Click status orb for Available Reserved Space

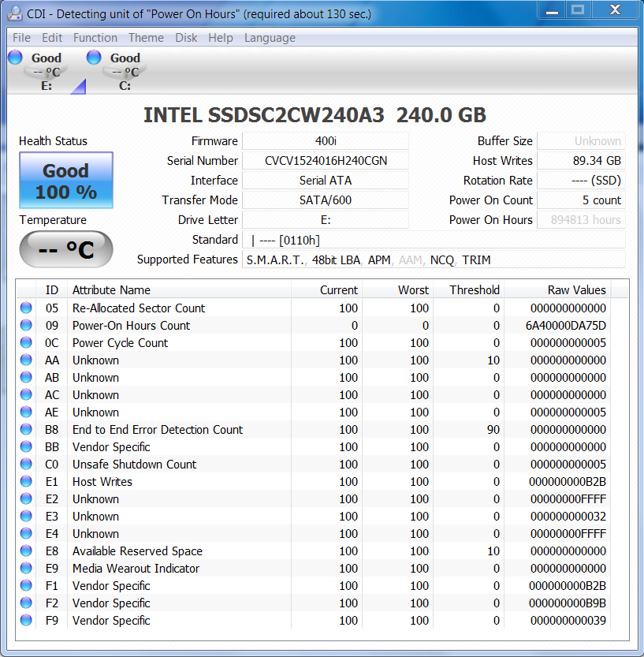coord(27,551)
